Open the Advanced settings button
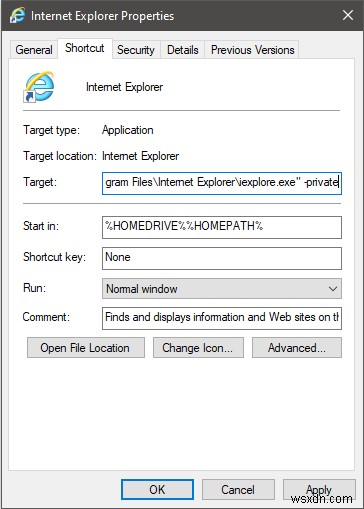The width and height of the screenshot is (364, 509). click(297, 348)
